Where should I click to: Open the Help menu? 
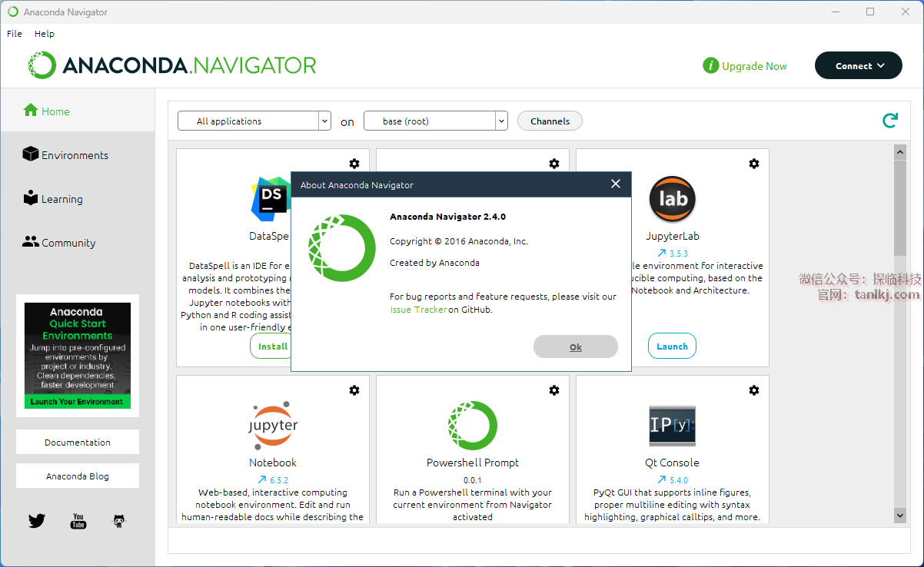pos(45,34)
